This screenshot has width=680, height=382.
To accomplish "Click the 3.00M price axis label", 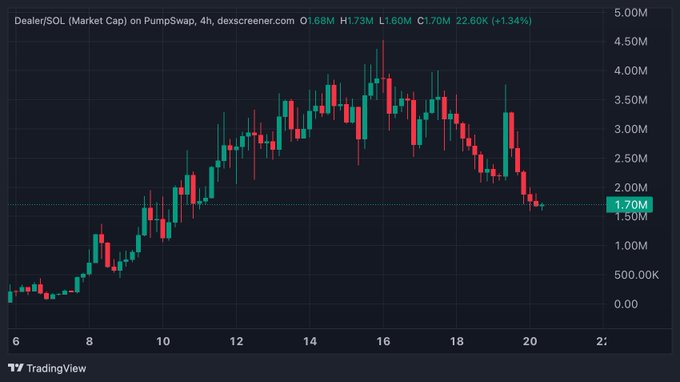I will 631,129.
